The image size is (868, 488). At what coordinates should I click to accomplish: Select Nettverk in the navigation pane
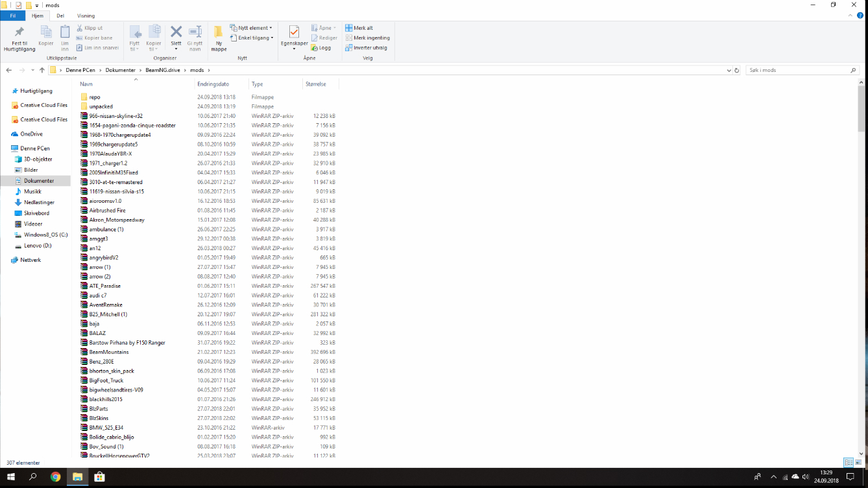(30, 260)
